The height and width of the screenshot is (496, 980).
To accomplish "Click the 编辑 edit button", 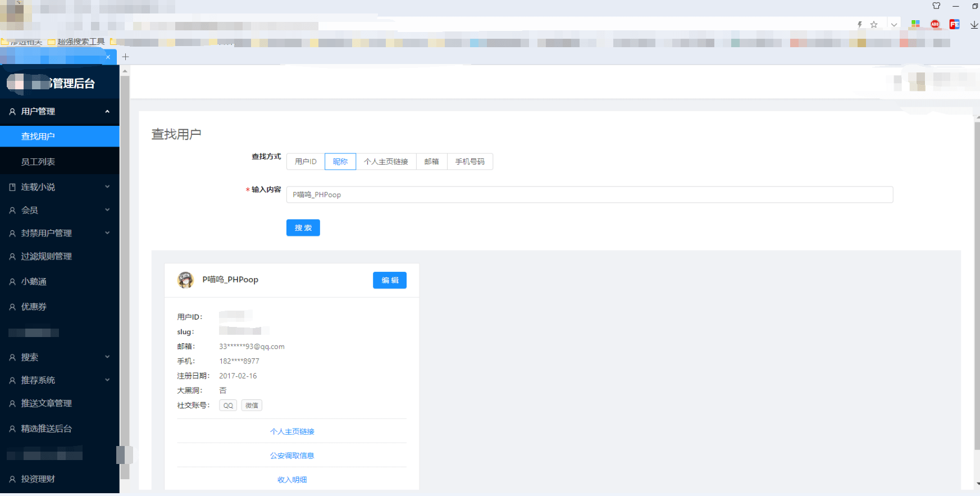I will (x=390, y=280).
